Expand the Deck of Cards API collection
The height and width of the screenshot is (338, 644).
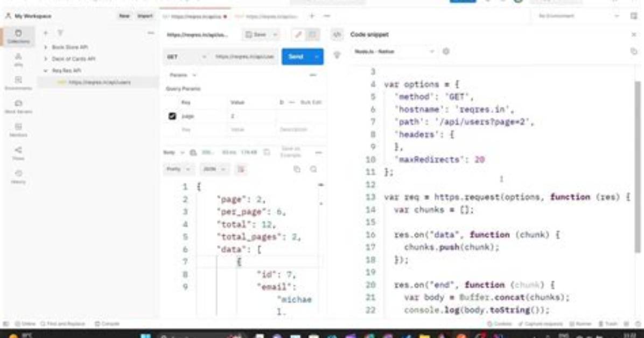point(46,59)
